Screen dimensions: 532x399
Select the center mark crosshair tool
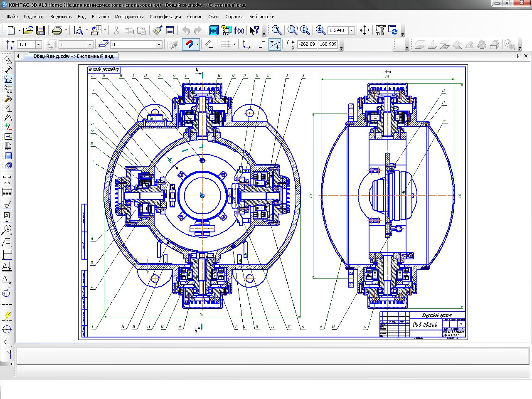click(7, 330)
